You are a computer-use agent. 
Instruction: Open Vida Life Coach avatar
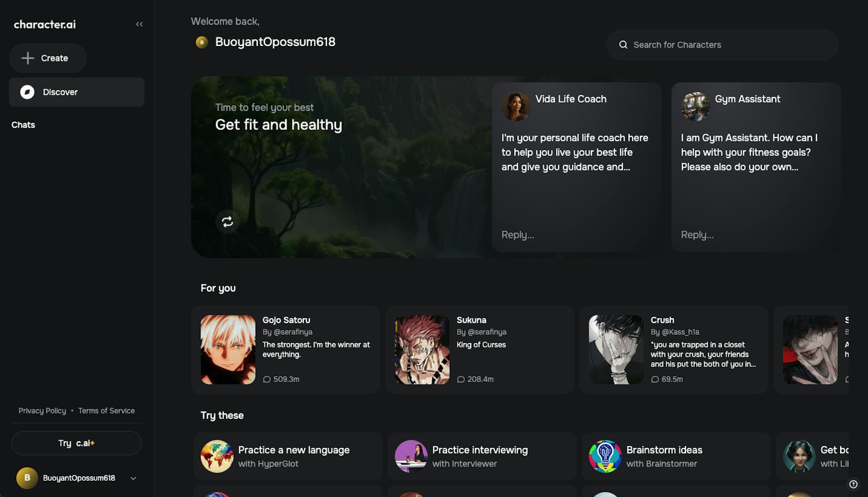[516, 106]
